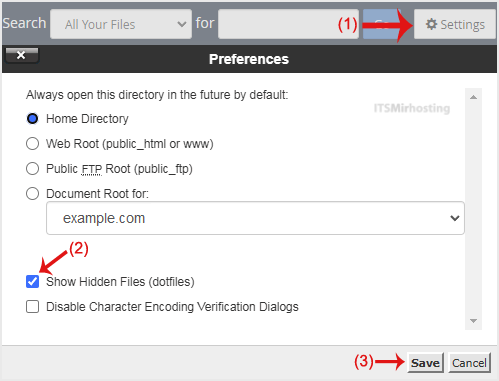Click the Save button
Image resolution: width=499 pixels, height=381 pixels.
[x=425, y=363]
